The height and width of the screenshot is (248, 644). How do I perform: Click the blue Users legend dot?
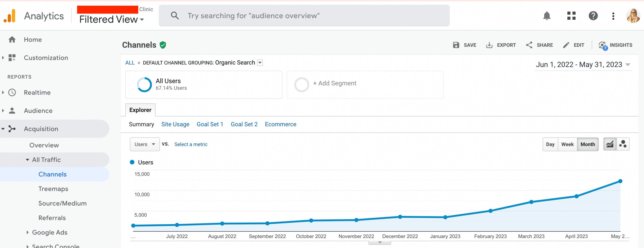click(132, 162)
